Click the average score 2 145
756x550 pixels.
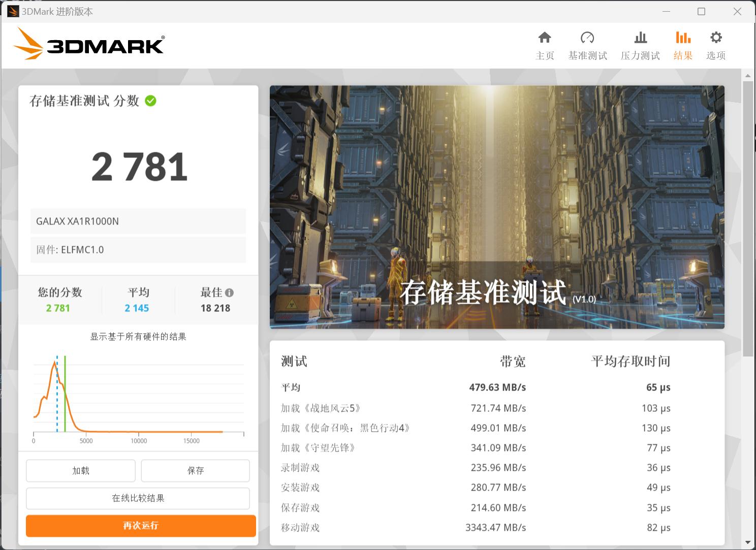pos(137,308)
